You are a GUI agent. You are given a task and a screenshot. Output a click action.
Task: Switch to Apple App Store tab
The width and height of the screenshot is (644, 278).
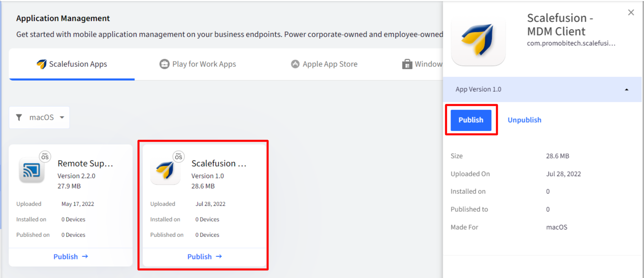click(x=330, y=64)
